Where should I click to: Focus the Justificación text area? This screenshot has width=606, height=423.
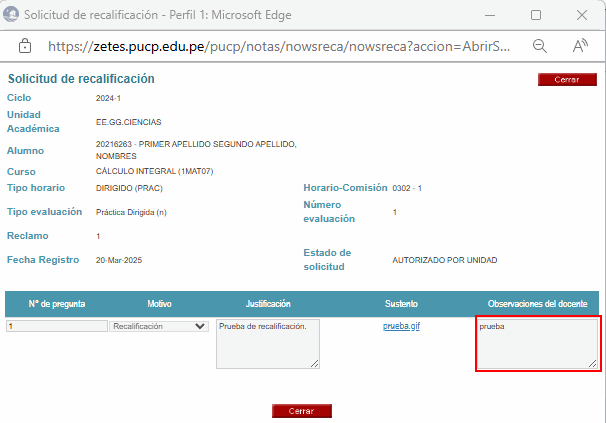[x=267, y=343]
